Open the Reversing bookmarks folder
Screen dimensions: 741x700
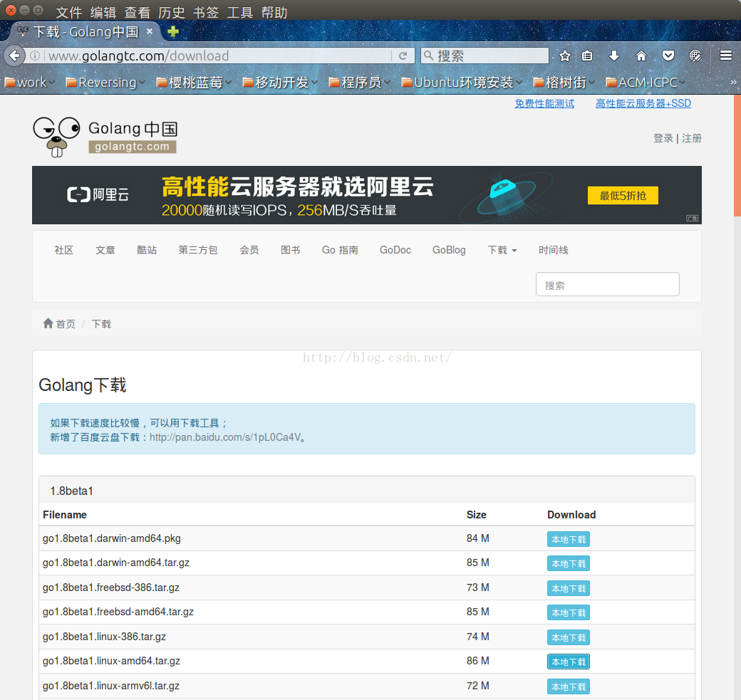[105, 82]
